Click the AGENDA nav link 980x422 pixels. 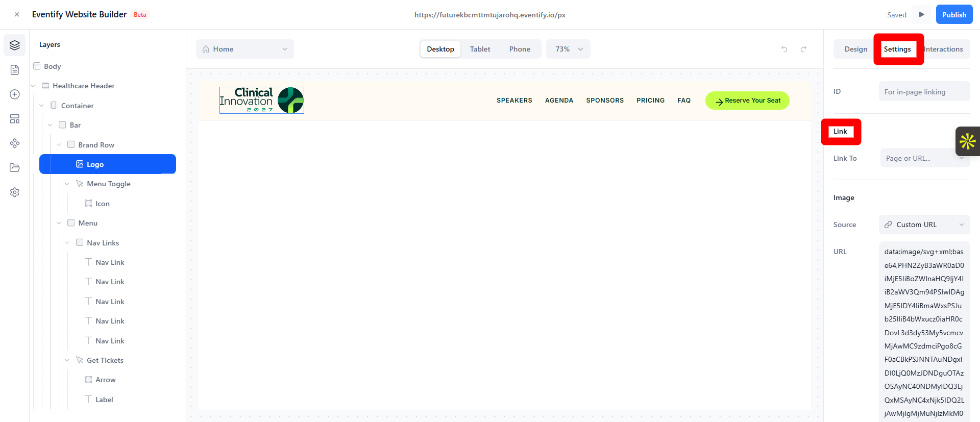559,101
